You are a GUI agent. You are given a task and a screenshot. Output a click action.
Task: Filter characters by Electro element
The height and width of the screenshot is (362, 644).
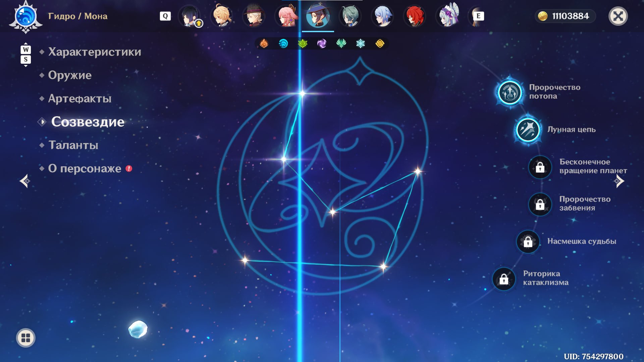pyautogui.click(x=322, y=44)
